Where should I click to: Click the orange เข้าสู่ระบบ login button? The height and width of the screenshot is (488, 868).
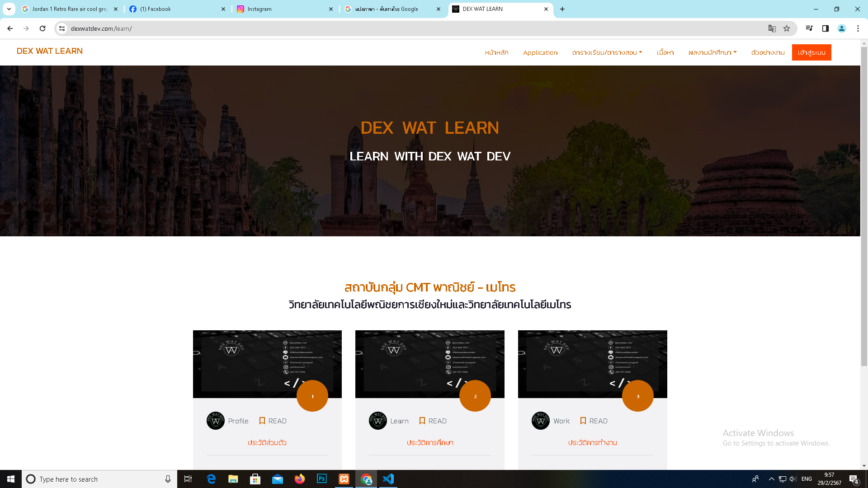pos(811,52)
